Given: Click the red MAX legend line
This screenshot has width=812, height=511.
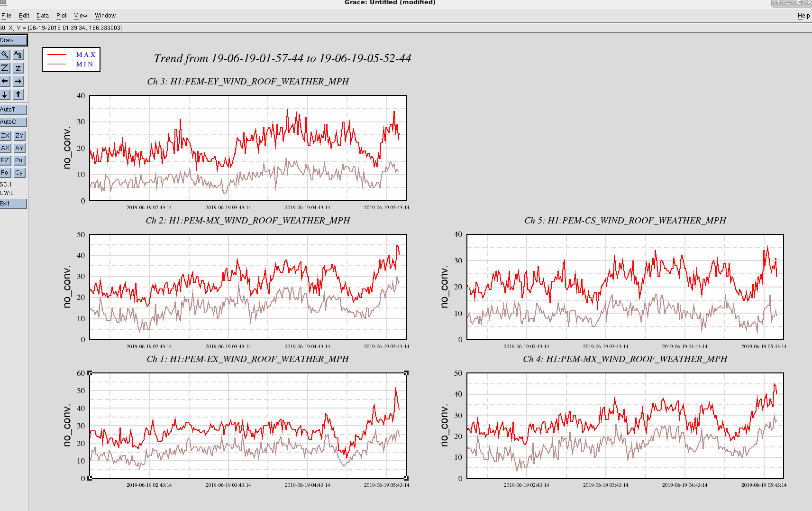Looking at the screenshot, I should click(x=57, y=55).
